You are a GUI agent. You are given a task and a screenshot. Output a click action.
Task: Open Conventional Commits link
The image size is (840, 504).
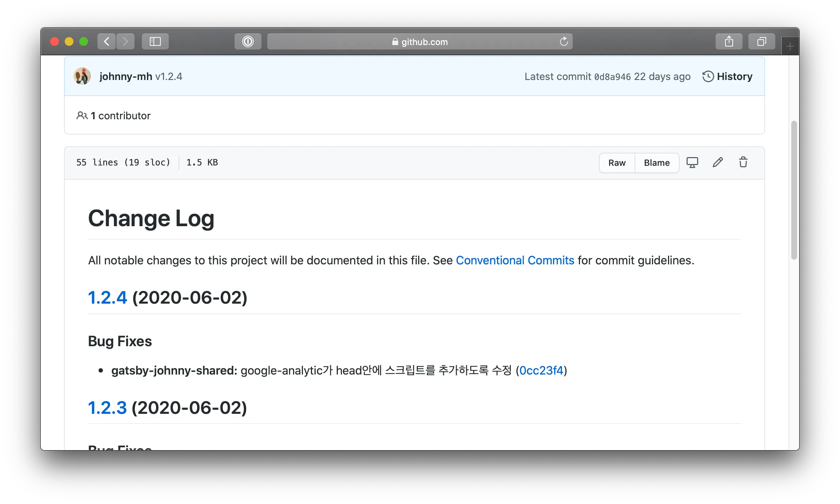click(x=515, y=260)
